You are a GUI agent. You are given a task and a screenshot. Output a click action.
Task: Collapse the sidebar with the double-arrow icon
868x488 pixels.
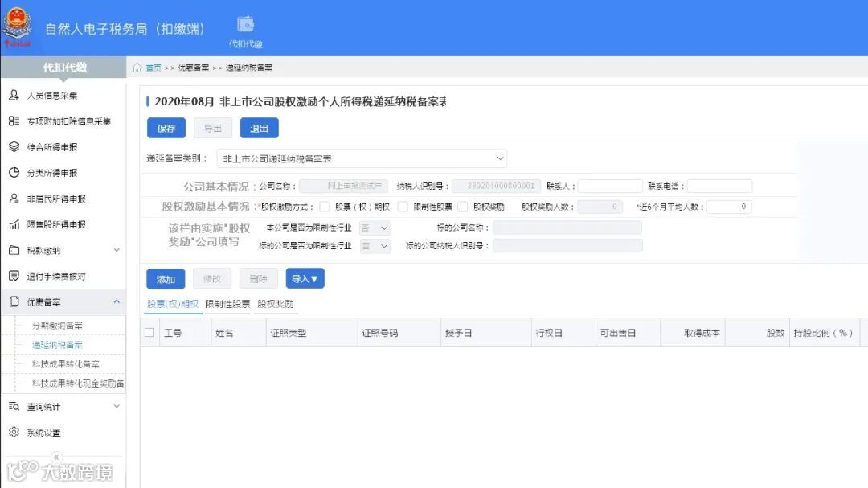[x=56, y=457]
